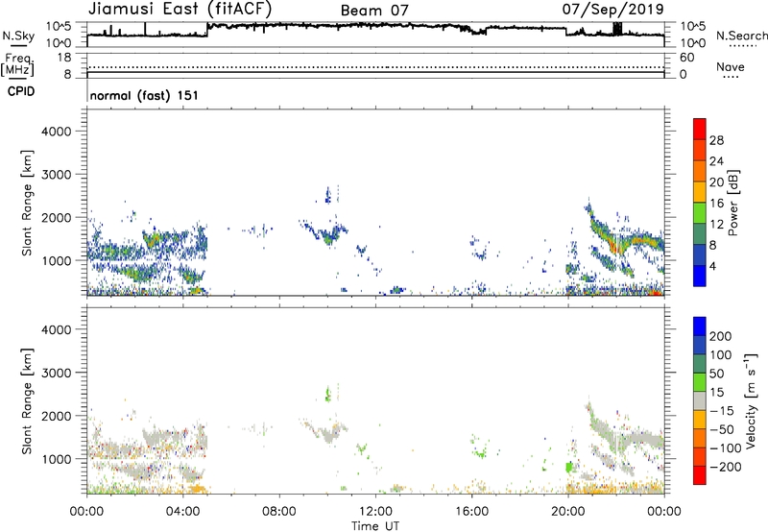Click the right-side '10^5' noise axis label
This screenshot has width=768, height=532.
(692, 27)
